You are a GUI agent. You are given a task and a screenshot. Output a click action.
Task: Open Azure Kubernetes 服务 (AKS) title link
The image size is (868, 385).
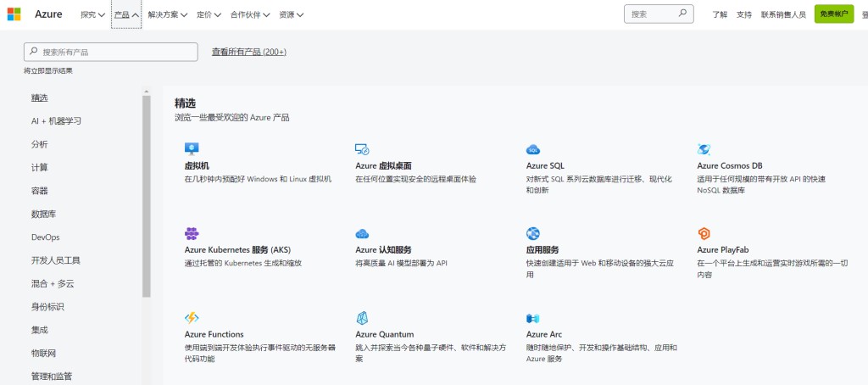tap(237, 250)
